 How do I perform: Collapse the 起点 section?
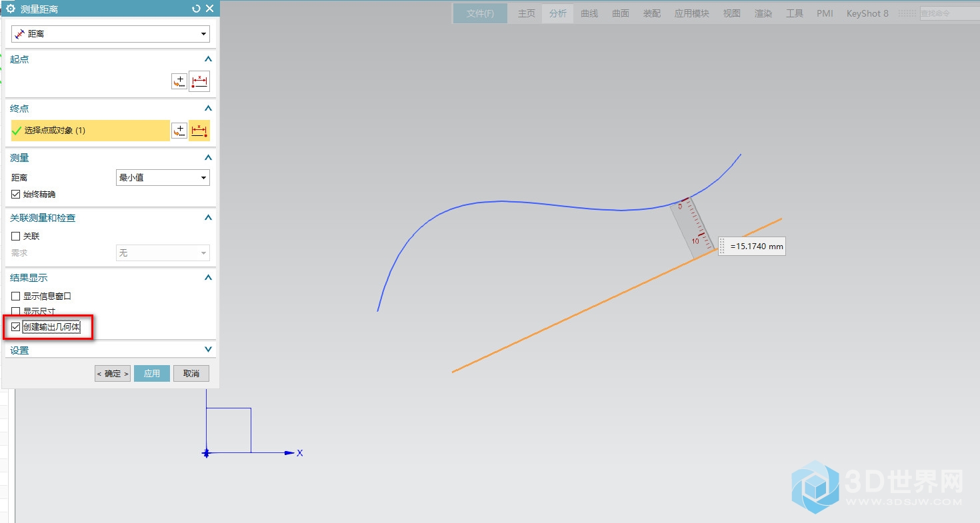click(208, 59)
